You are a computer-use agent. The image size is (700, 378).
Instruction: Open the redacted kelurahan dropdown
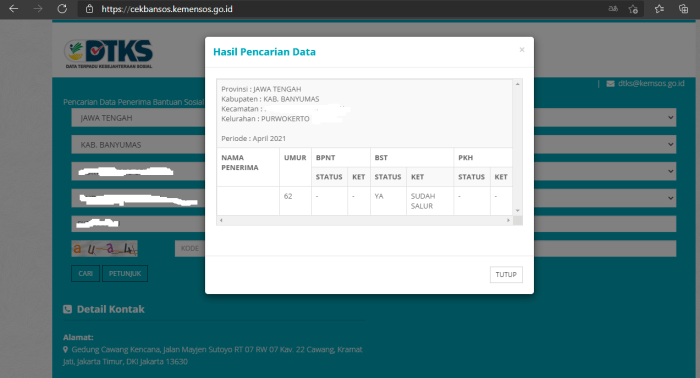pyautogui.click(x=374, y=198)
